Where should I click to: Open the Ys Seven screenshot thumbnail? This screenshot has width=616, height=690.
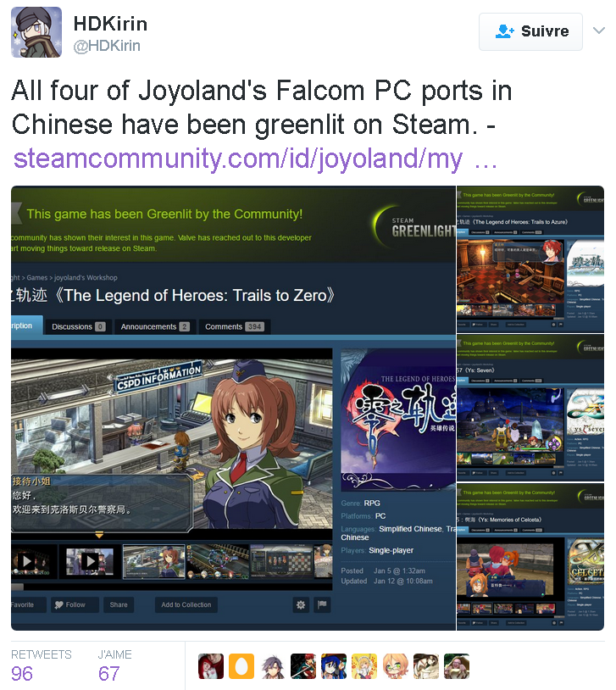[x=530, y=408]
